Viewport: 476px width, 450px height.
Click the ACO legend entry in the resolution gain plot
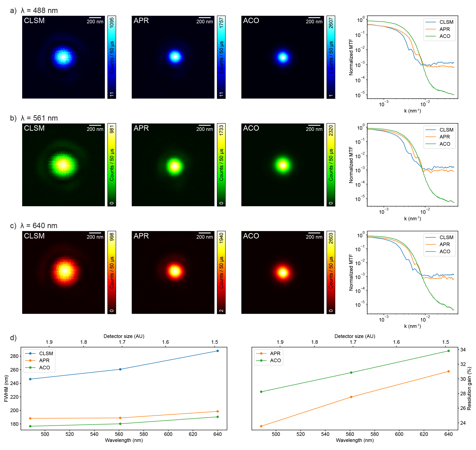pos(268,360)
